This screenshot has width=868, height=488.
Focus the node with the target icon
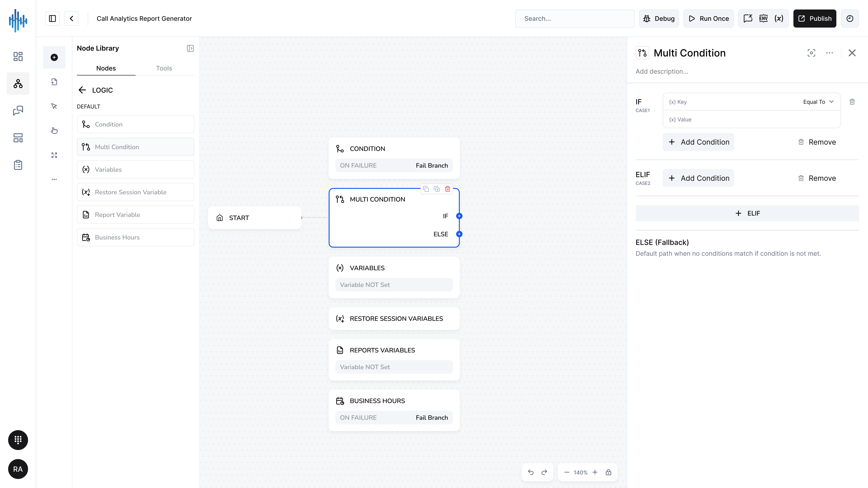811,53
